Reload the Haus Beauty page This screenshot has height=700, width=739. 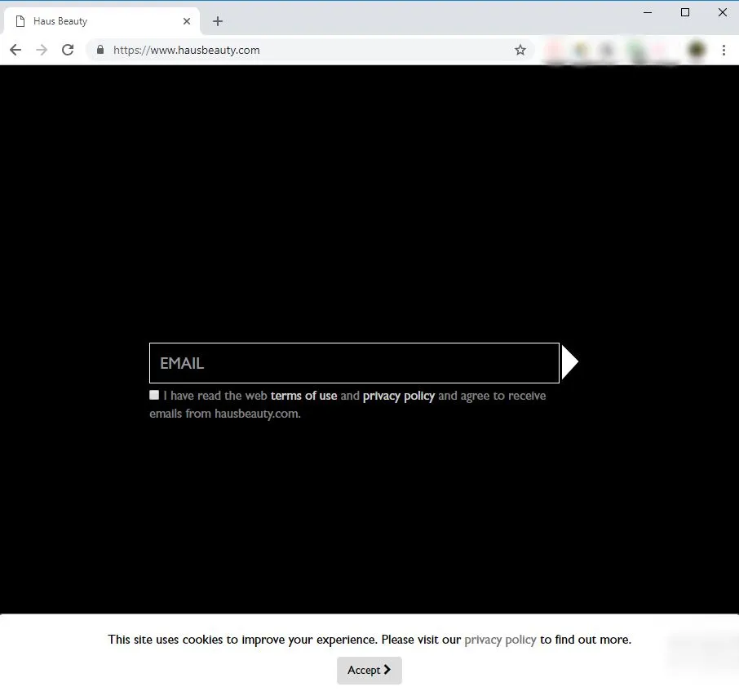click(69, 50)
